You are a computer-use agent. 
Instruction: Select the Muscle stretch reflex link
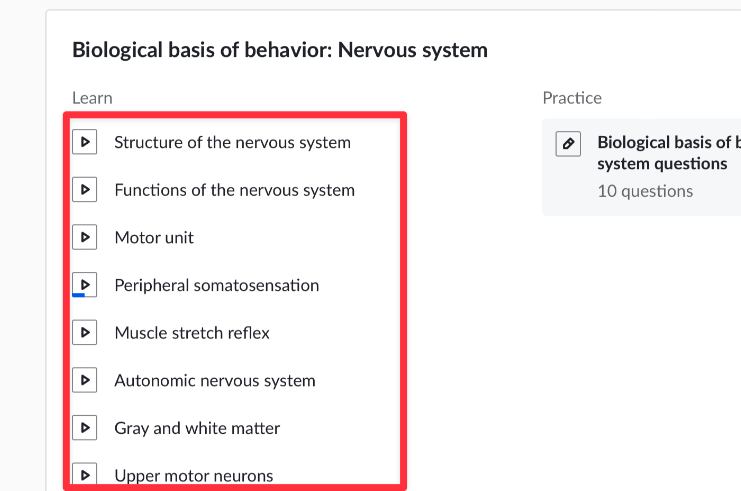point(192,333)
